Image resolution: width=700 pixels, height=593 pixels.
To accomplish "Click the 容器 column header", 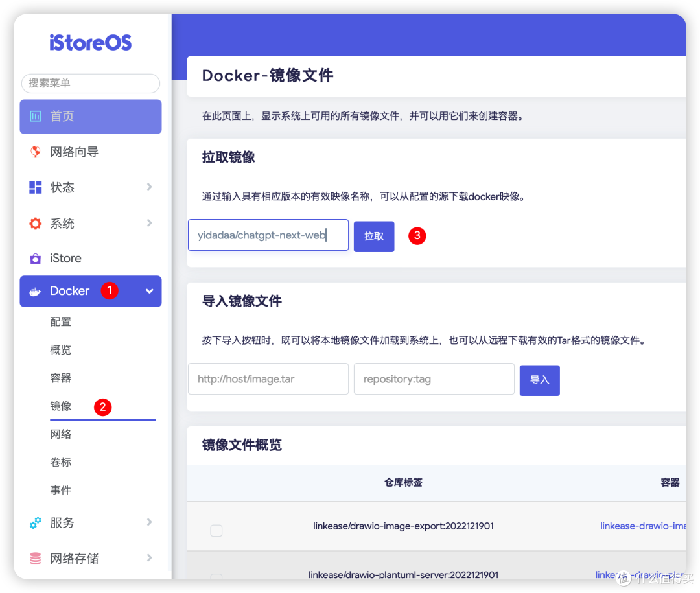I will (x=670, y=483).
